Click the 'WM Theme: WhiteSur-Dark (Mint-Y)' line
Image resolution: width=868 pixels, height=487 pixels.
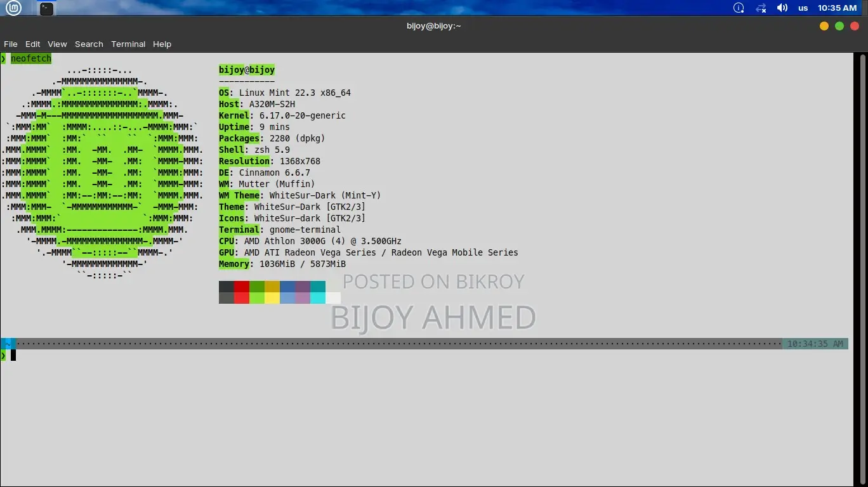point(300,195)
